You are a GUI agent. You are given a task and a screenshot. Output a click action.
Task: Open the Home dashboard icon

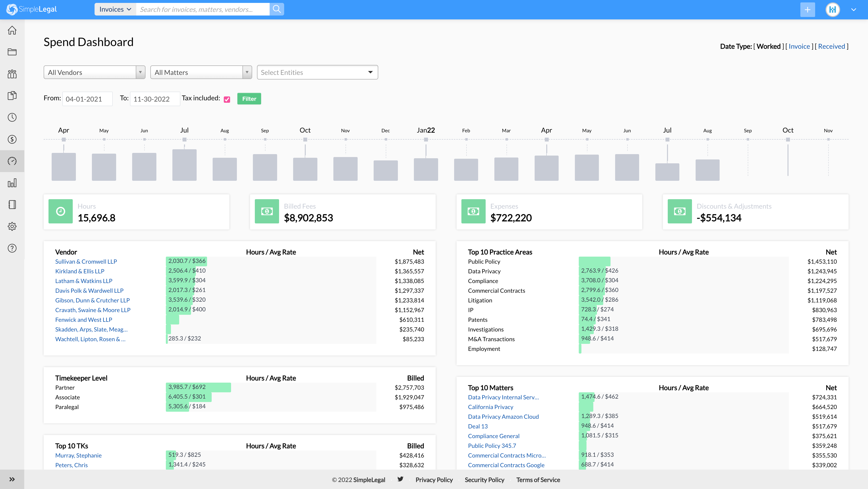tap(12, 30)
